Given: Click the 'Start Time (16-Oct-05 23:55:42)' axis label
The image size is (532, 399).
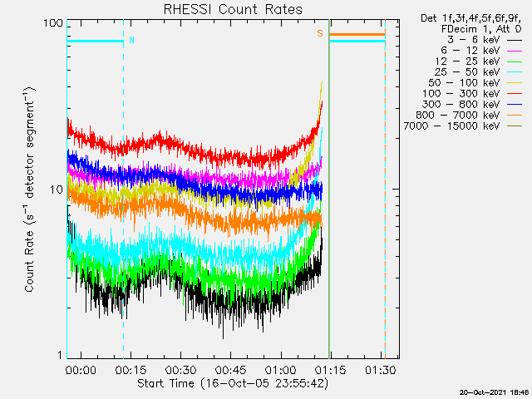Looking at the screenshot, I should 233,384.
